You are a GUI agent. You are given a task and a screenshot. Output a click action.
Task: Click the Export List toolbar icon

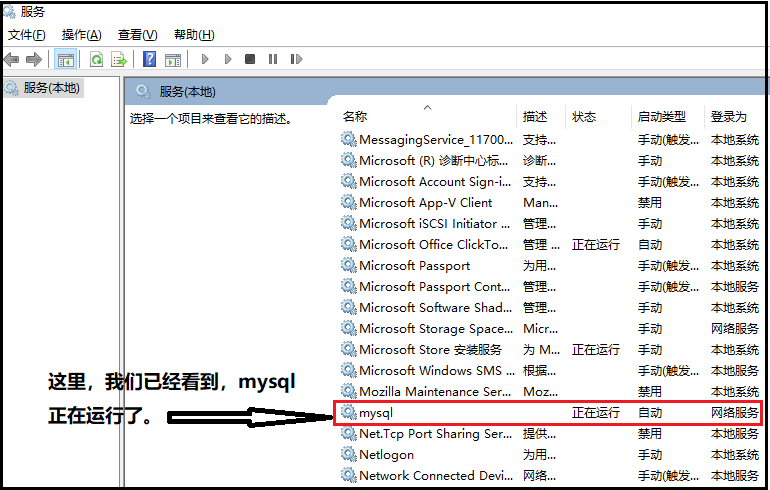(119, 59)
